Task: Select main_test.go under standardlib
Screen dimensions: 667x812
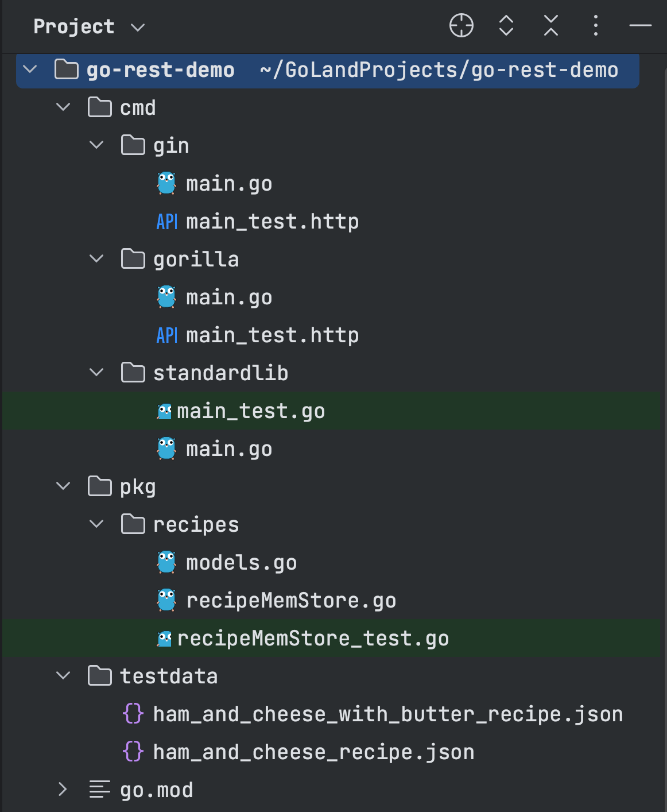Action: pos(250,411)
